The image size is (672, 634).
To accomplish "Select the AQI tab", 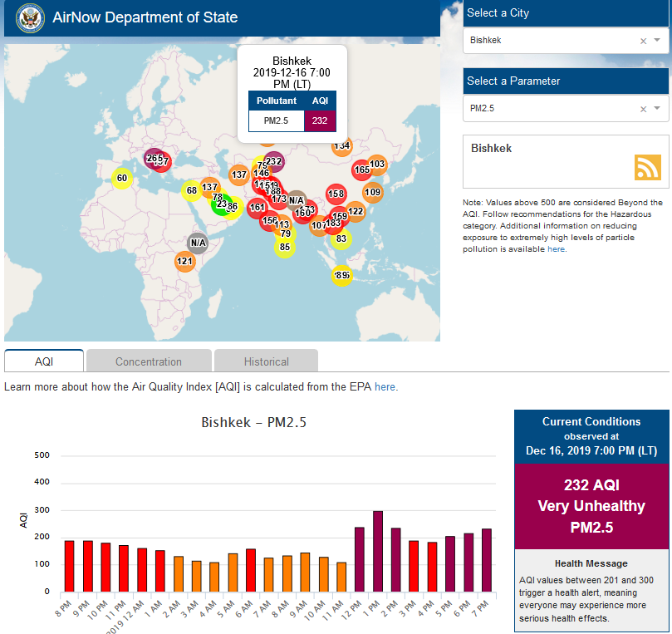I will coord(44,361).
